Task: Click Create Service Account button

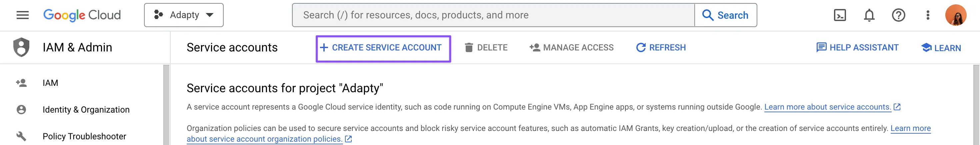Action: tap(383, 48)
